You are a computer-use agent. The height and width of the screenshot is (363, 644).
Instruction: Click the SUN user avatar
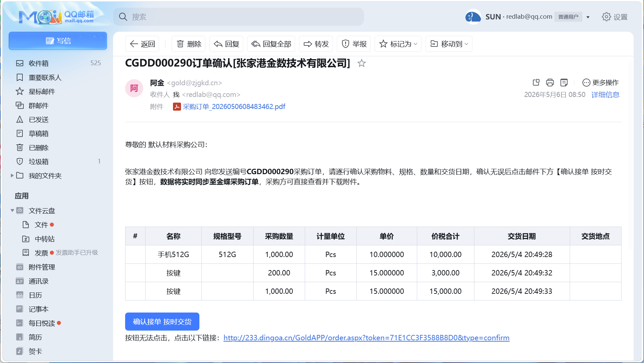point(473,17)
